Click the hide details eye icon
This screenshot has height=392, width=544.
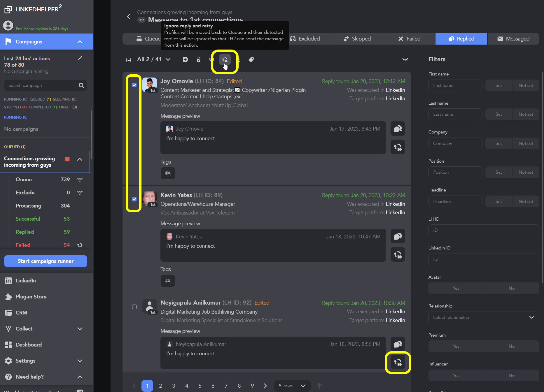click(405, 59)
